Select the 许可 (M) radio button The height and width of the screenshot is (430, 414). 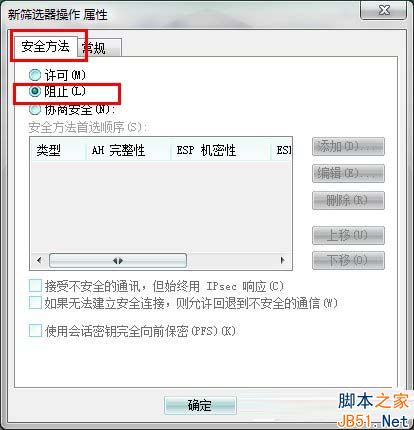[x=35, y=75]
